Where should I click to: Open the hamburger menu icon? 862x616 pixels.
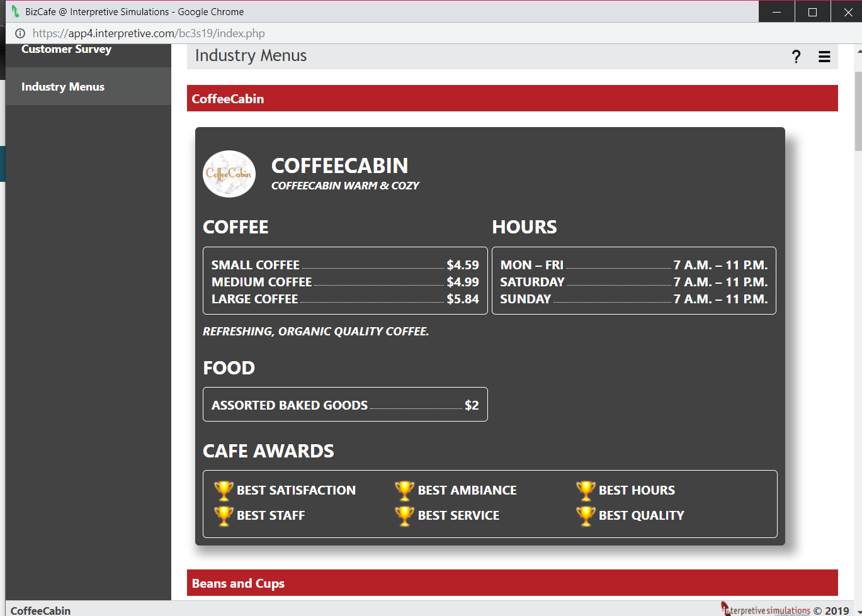(x=824, y=57)
